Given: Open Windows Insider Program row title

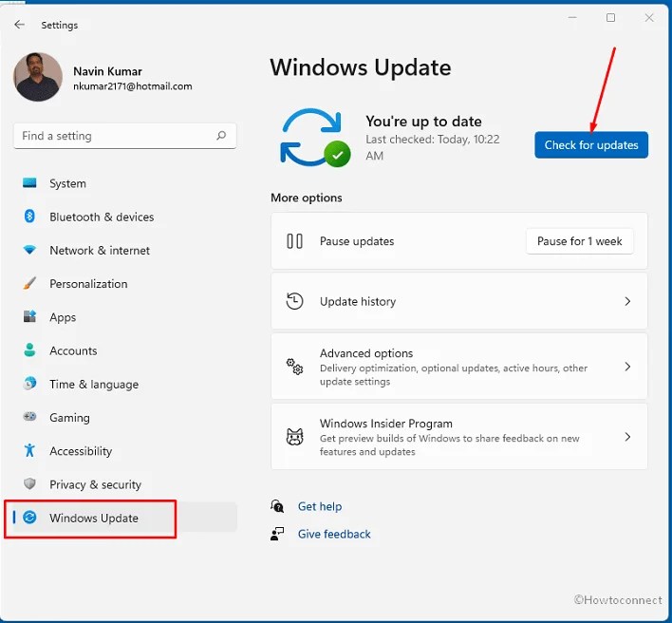Looking at the screenshot, I should tap(385, 424).
